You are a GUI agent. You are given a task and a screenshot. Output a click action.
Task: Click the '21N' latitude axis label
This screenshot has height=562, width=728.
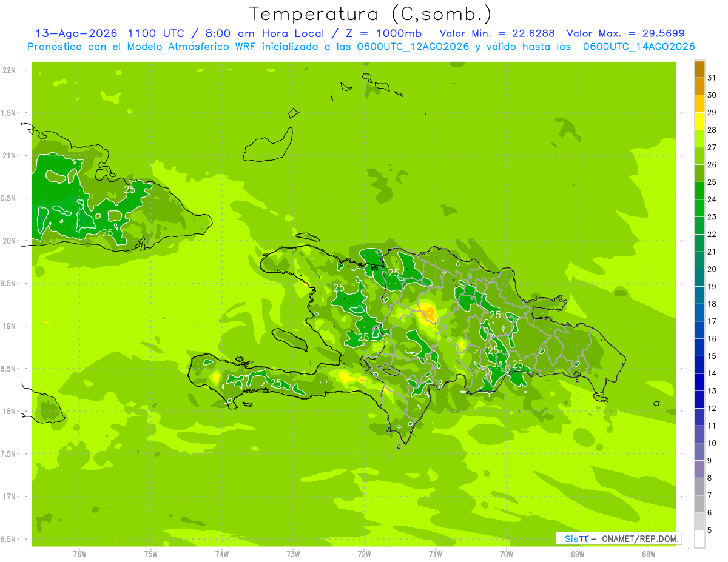tap(9, 155)
